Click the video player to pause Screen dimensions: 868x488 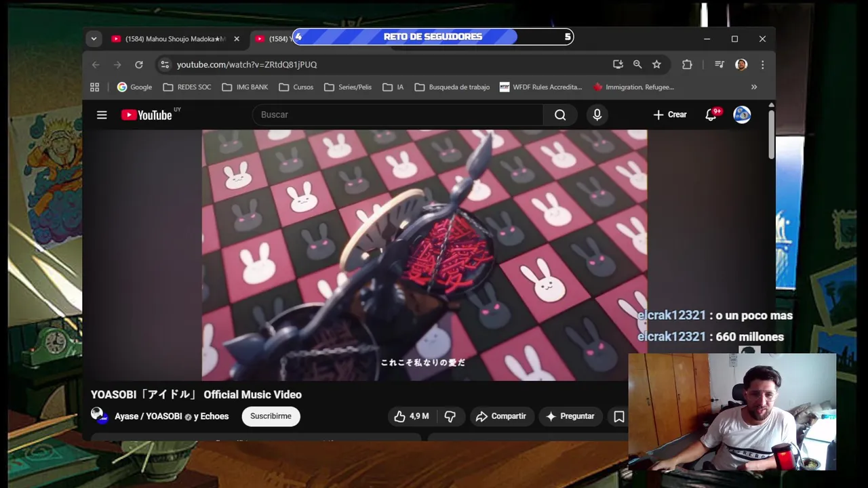click(425, 256)
